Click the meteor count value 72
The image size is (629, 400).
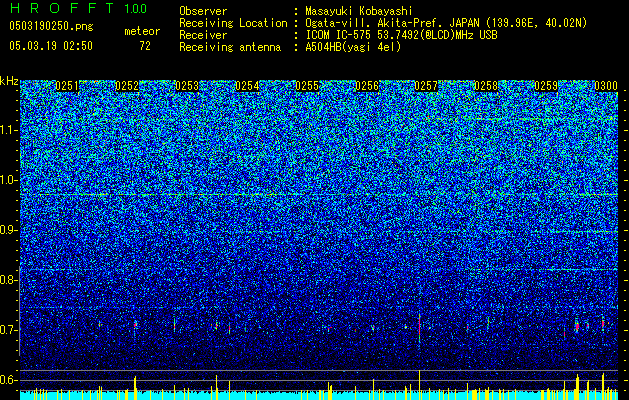145,46
